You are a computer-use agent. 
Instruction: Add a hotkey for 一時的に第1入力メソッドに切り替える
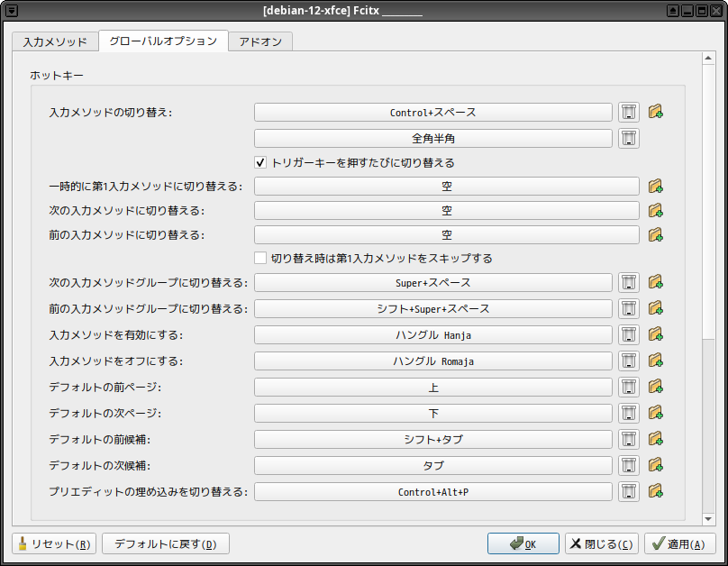tap(655, 186)
